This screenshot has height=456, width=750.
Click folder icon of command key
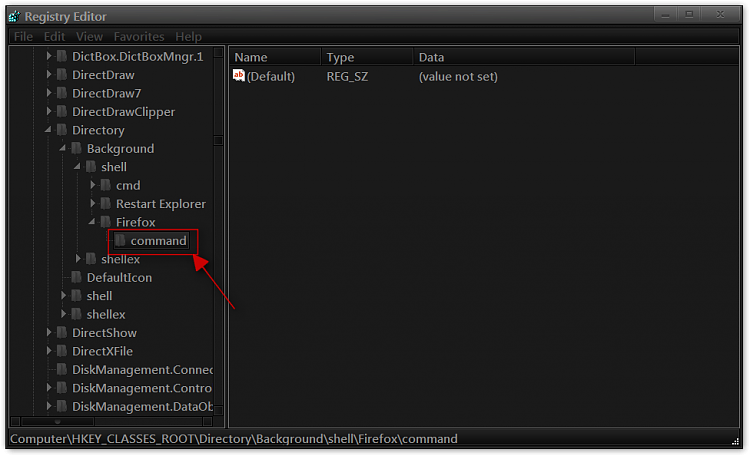click(121, 241)
